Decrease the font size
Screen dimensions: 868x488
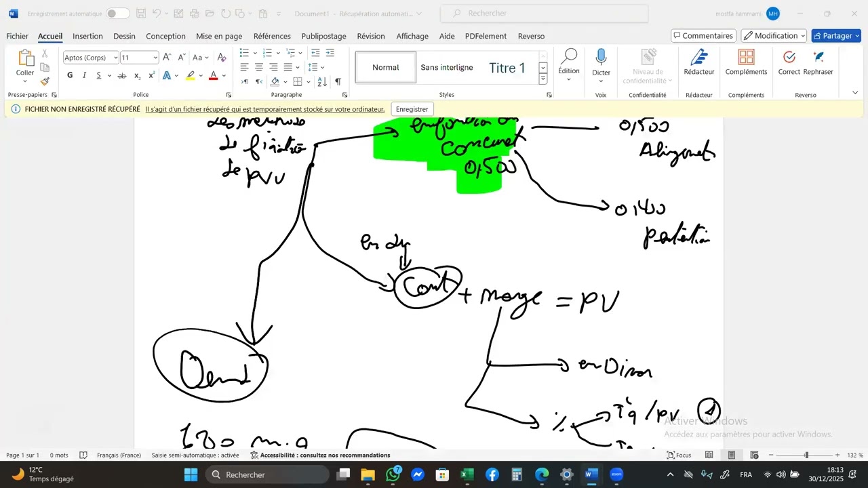181,58
